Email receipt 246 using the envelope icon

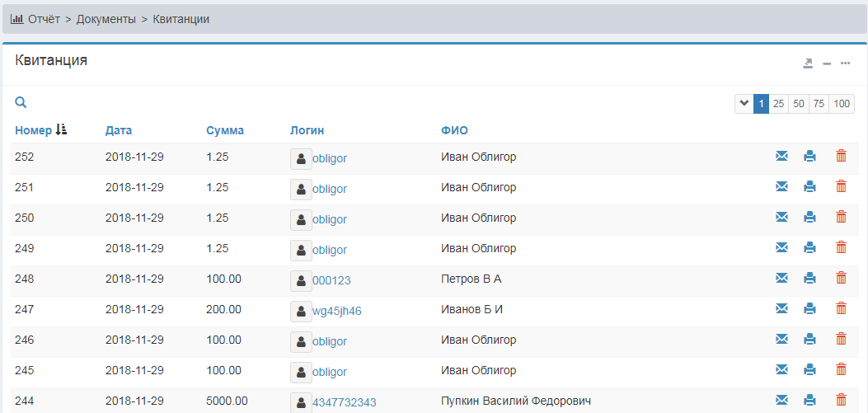click(x=781, y=339)
